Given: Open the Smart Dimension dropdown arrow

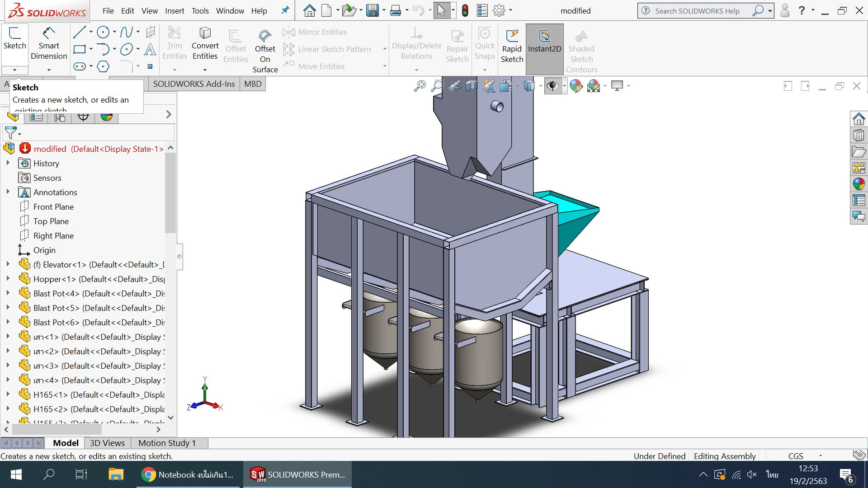Looking at the screenshot, I should coord(49,70).
